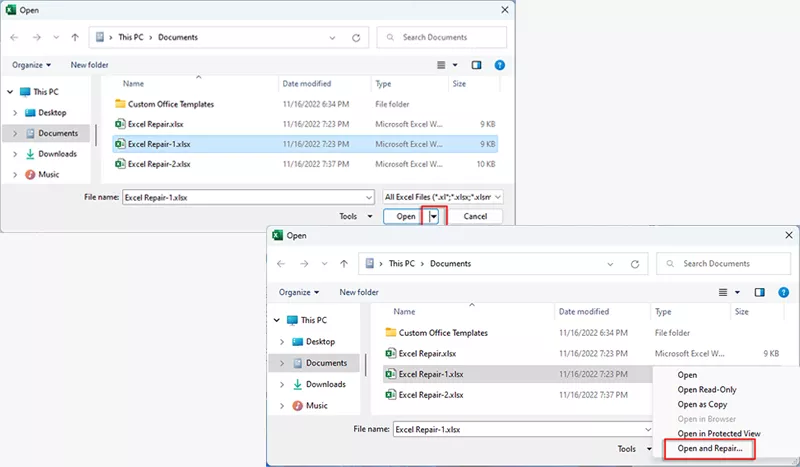Open Custom Office Templates folder in the lower dialog

tap(443, 333)
